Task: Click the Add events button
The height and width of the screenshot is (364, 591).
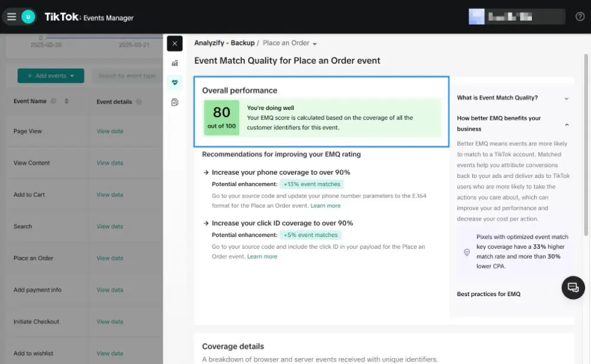Action: (x=50, y=76)
